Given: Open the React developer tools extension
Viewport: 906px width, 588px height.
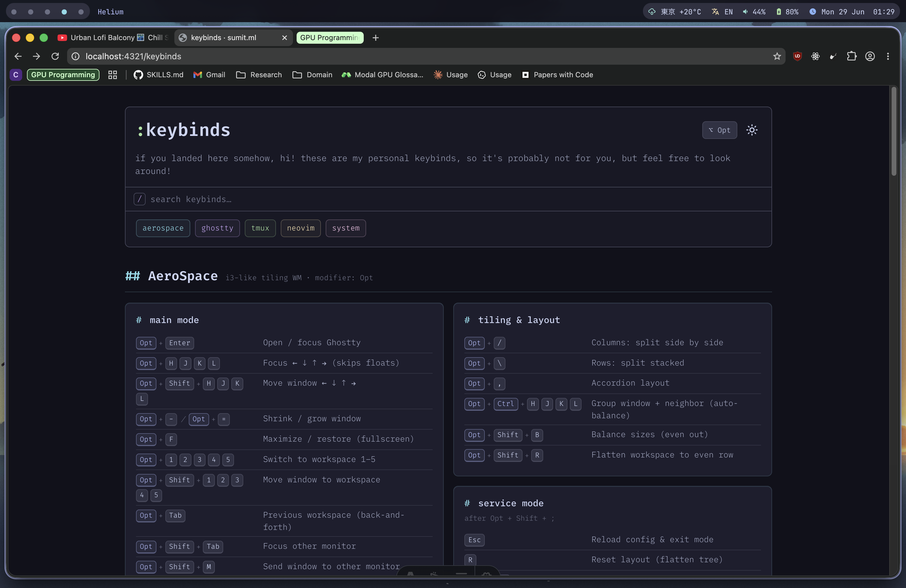Looking at the screenshot, I should click(816, 56).
